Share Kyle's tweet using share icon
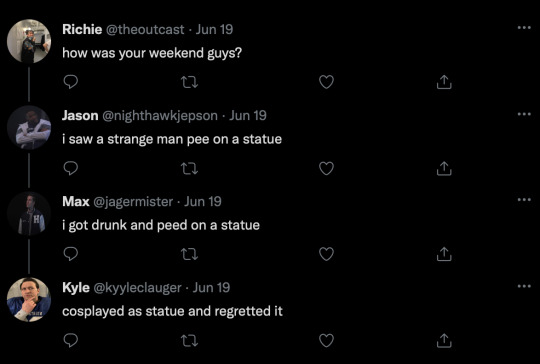The height and width of the screenshot is (364, 540). point(444,341)
